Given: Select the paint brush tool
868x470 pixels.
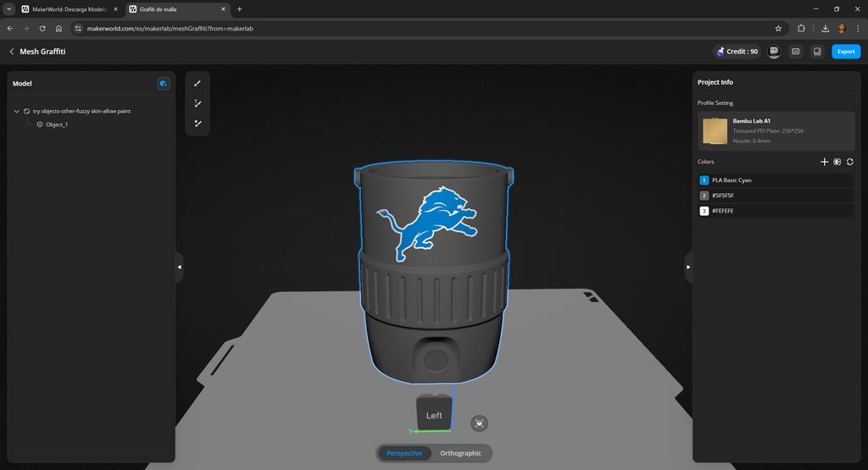Looking at the screenshot, I should [197, 84].
